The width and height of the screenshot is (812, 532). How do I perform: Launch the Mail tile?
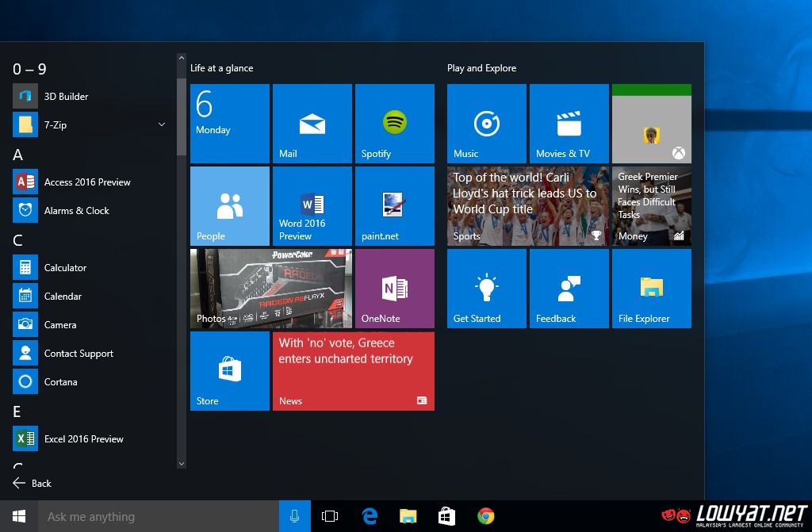click(x=312, y=124)
